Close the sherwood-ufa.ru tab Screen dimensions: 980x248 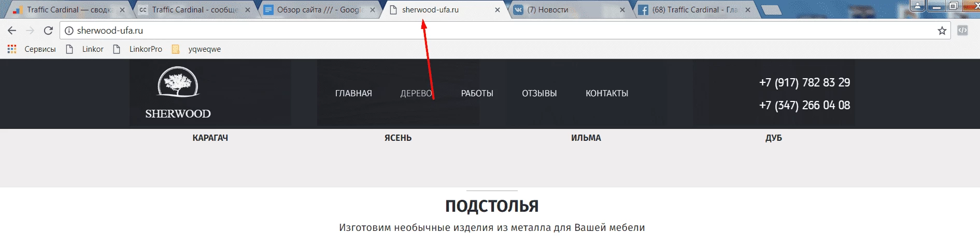498,10
